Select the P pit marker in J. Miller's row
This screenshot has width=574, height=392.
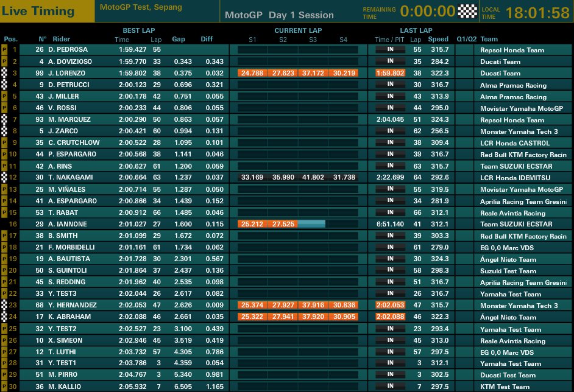tap(4, 96)
